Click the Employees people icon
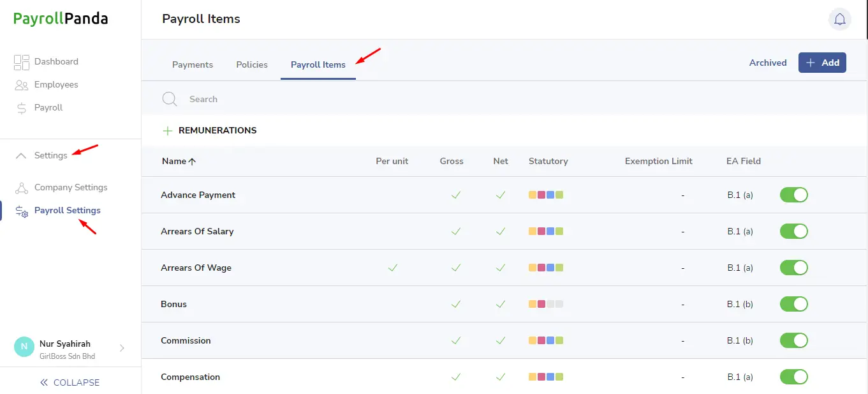 (x=22, y=85)
